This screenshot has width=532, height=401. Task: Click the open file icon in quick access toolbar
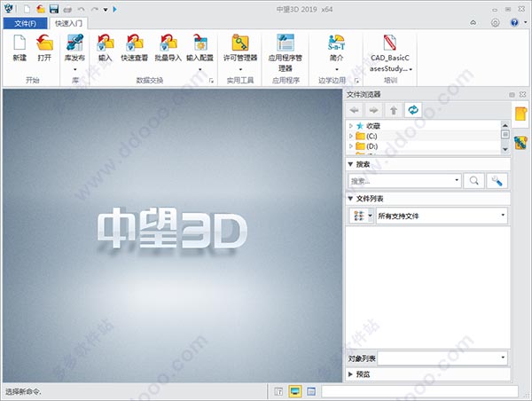click(x=41, y=9)
